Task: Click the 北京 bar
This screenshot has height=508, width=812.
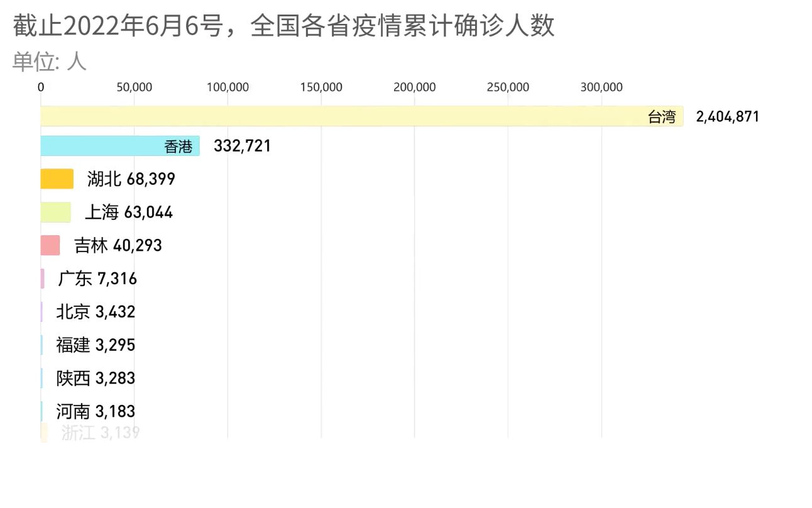Action: tap(43, 311)
